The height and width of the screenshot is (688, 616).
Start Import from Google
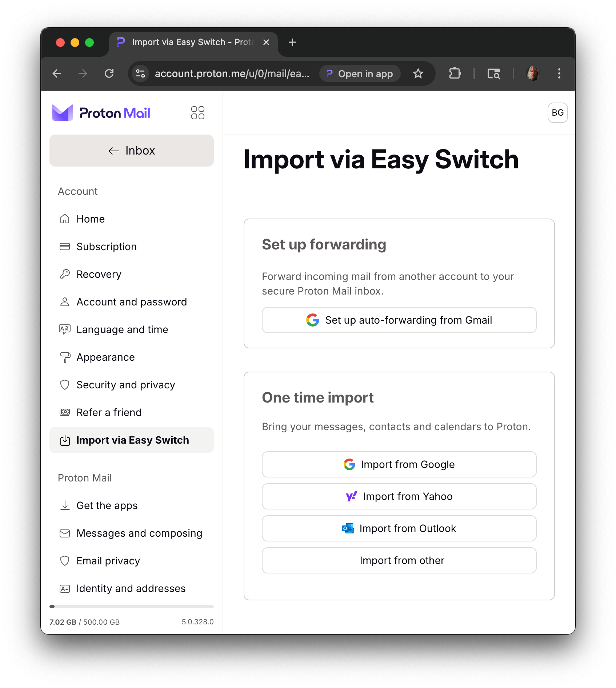point(399,464)
